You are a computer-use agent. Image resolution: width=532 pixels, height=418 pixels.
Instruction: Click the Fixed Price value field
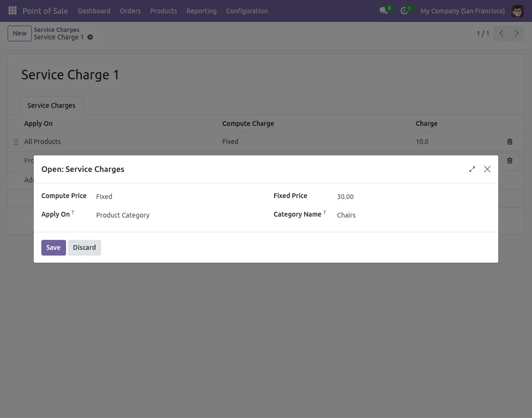point(345,196)
